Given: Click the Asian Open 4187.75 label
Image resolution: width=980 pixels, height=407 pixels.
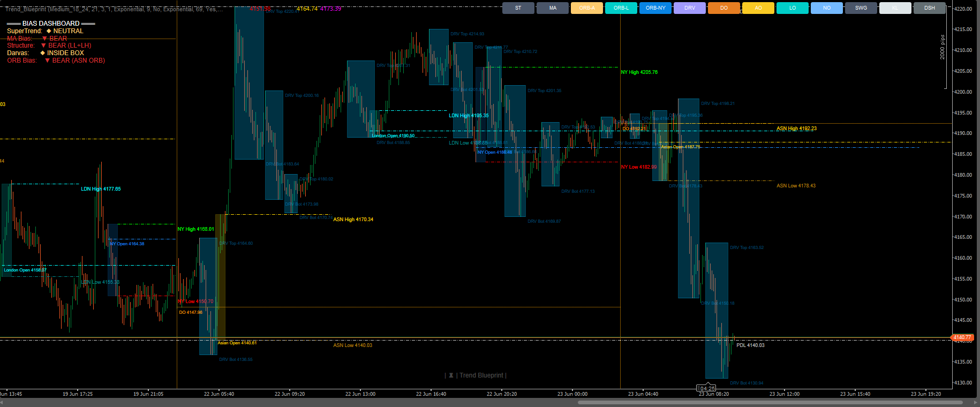Looking at the screenshot, I should click(x=681, y=147).
